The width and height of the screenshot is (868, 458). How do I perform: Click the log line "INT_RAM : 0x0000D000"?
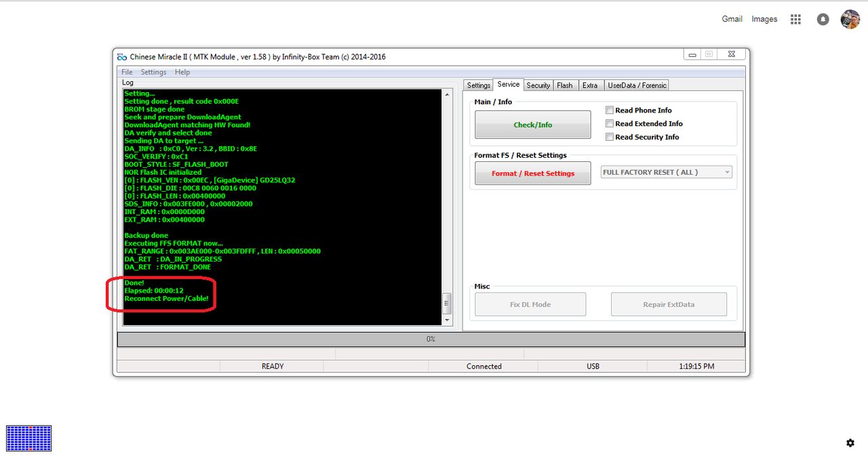point(164,212)
